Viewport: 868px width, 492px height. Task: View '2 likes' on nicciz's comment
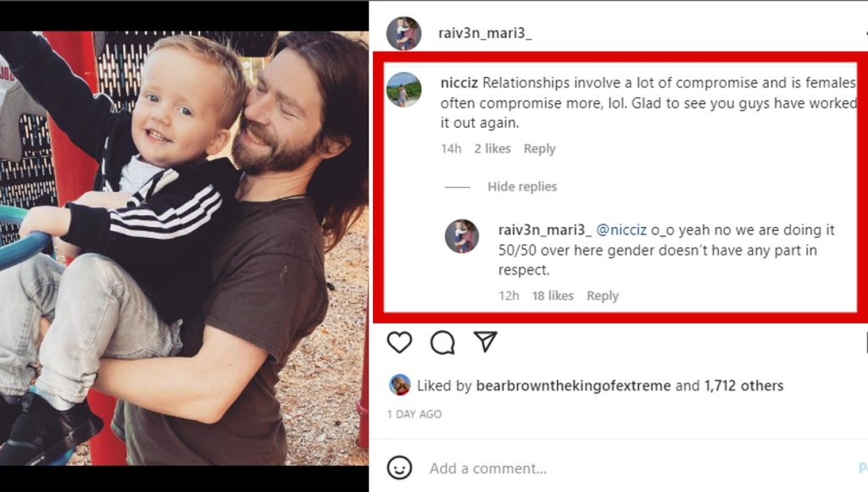click(492, 149)
